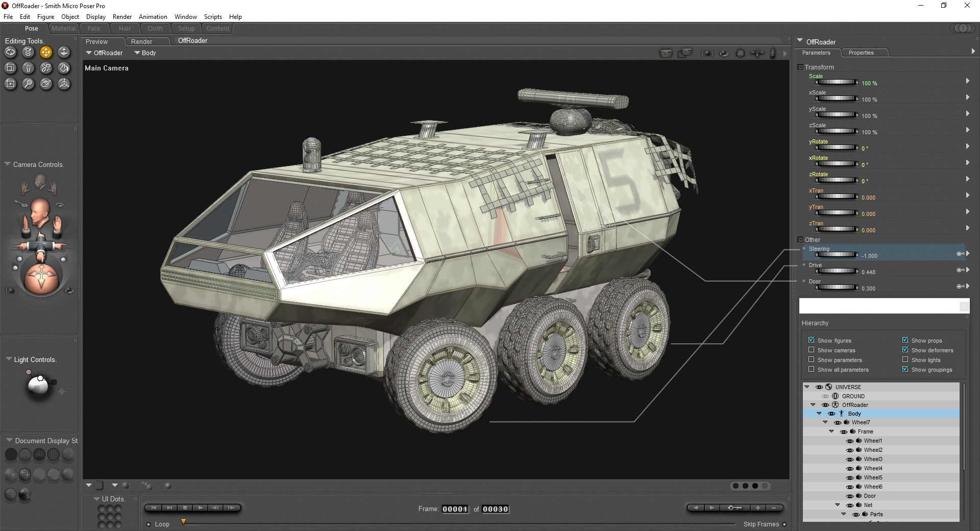Open the Render menu

122,17
